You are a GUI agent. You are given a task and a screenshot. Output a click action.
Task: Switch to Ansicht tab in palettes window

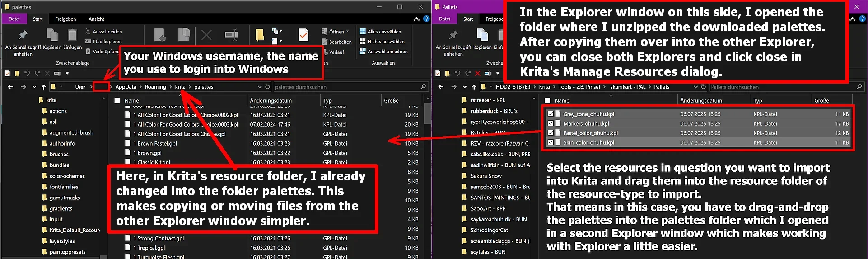[96, 19]
